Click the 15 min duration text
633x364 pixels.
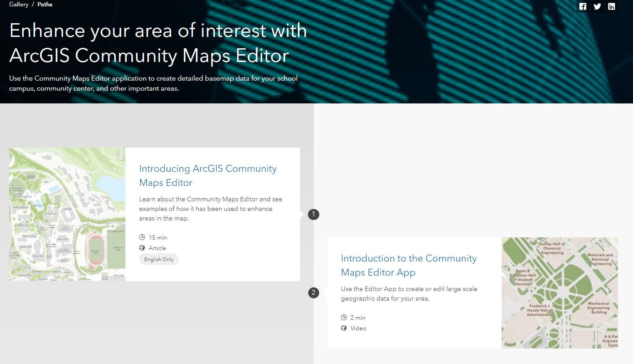[158, 237]
